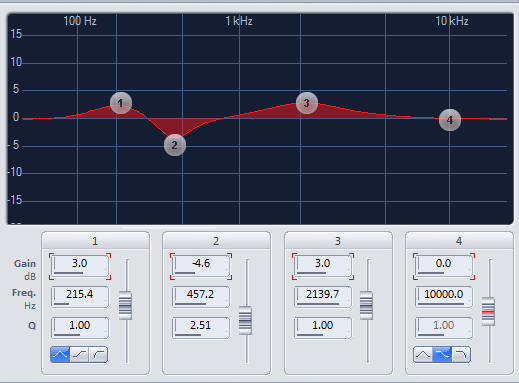
Task: Click band 4 frequency field 10000.0
Action: pos(444,296)
